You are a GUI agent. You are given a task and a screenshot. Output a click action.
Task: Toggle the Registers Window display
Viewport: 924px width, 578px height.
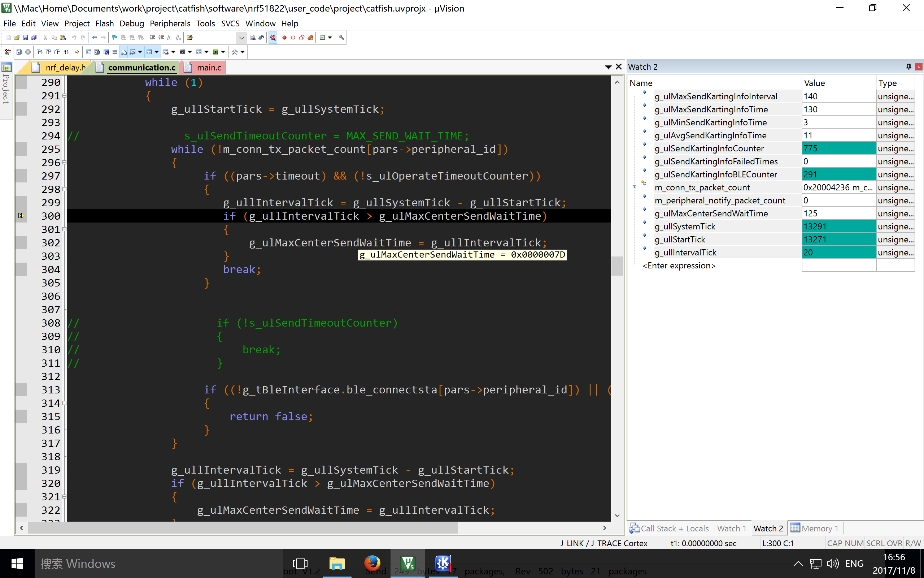tap(115, 52)
